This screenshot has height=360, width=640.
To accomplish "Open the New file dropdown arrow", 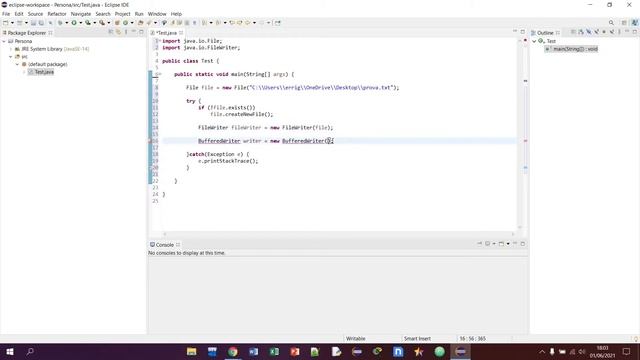I will (12, 23).
